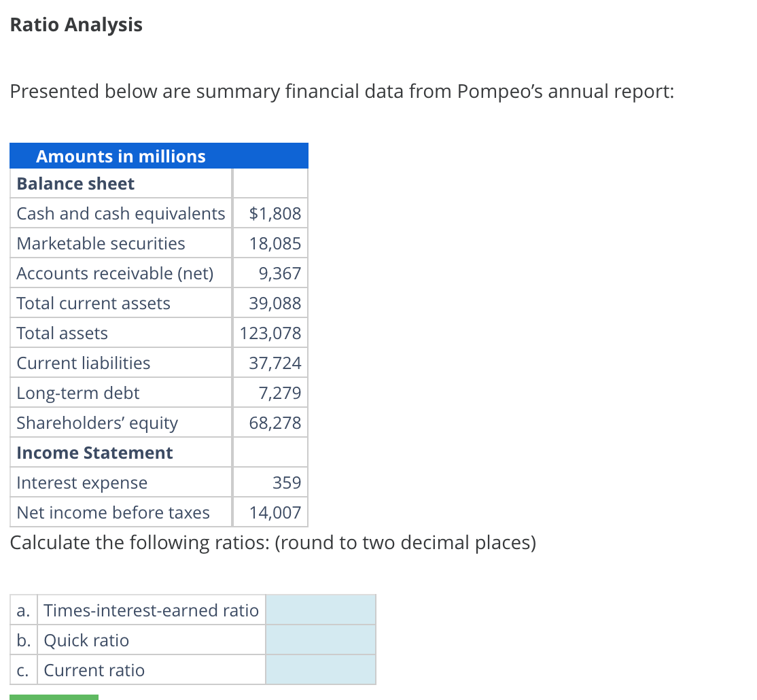Click the 123,078 total assets value
Screen dimensions: 757x700
[270, 333]
